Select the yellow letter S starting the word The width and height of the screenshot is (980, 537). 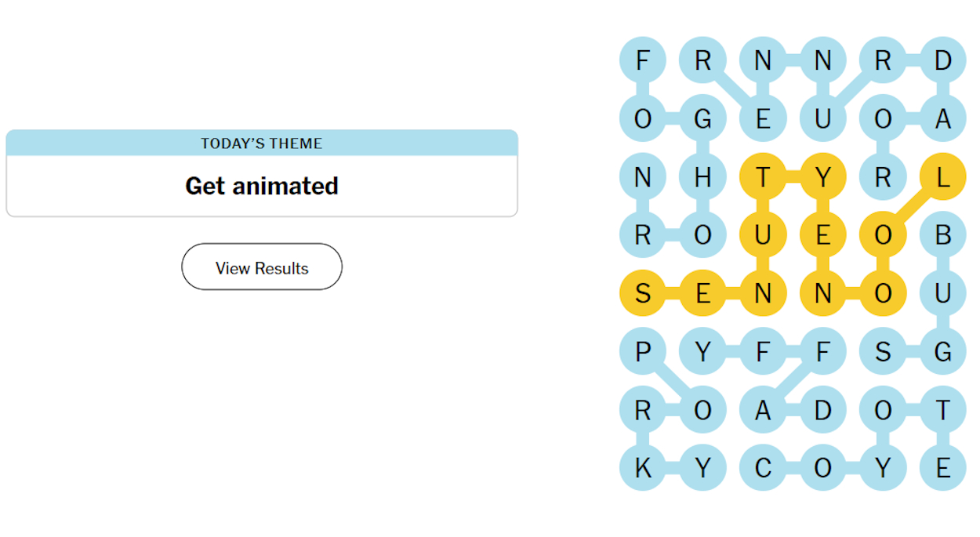(643, 293)
